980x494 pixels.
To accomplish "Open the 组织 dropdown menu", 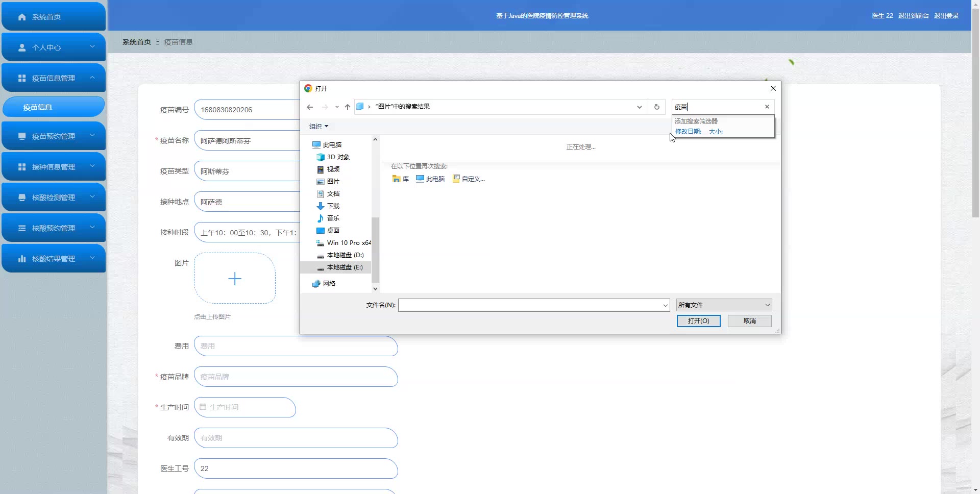I will click(x=319, y=127).
